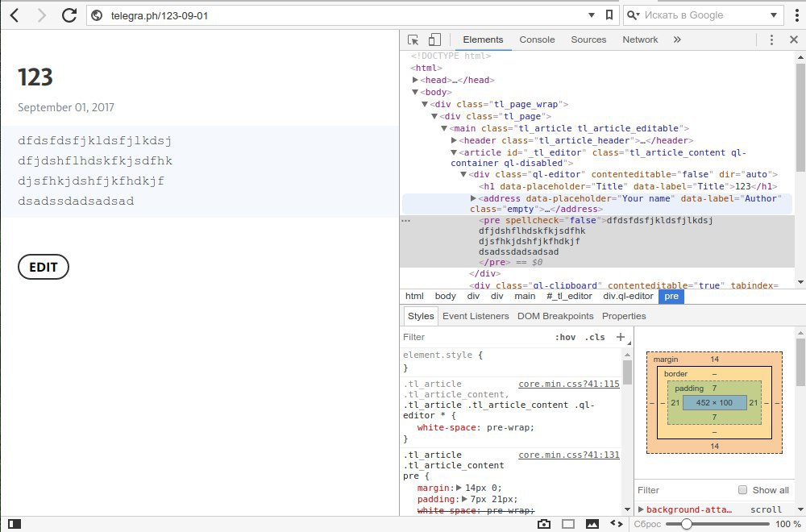Expand the head element node
The image size is (806, 532).
tap(416, 81)
